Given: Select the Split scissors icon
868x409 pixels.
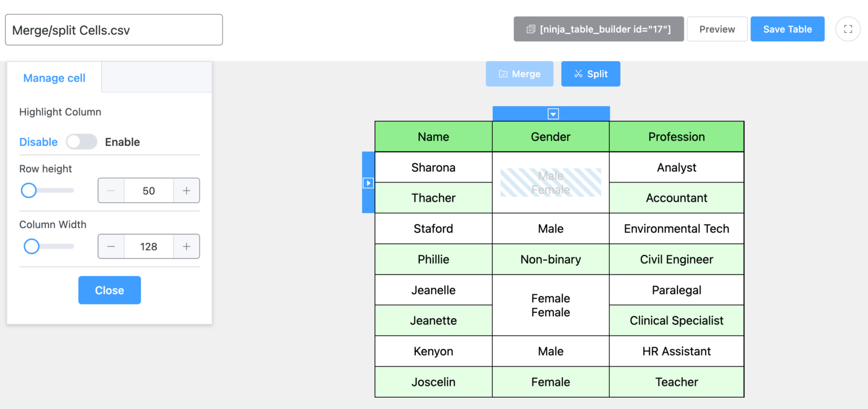Looking at the screenshot, I should [x=579, y=73].
